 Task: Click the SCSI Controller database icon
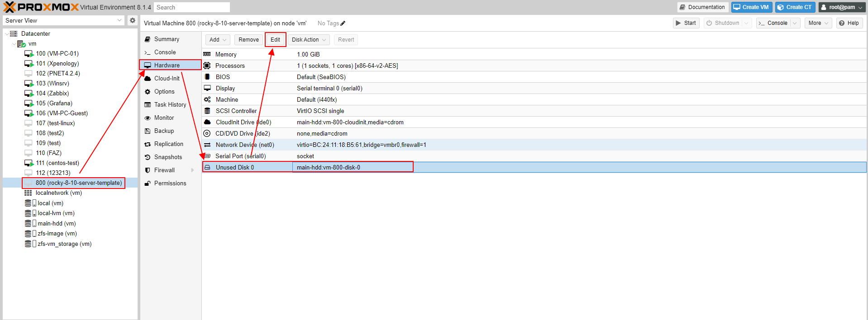point(207,111)
